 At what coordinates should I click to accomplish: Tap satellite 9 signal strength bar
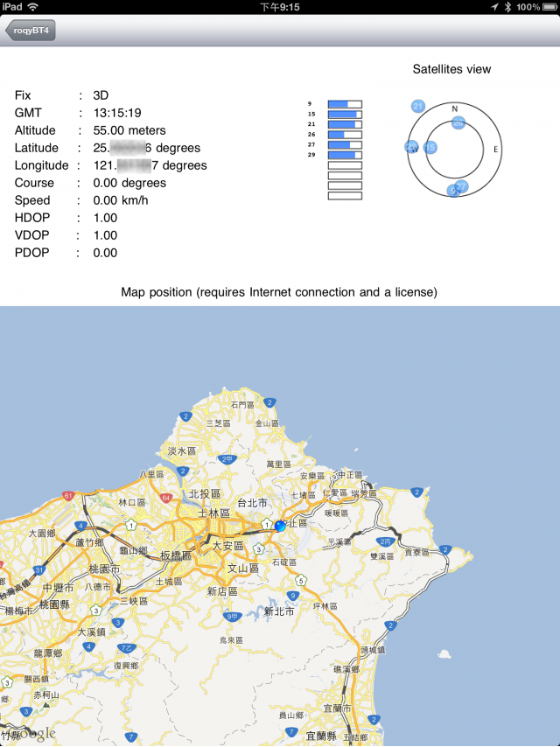[345, 104]
